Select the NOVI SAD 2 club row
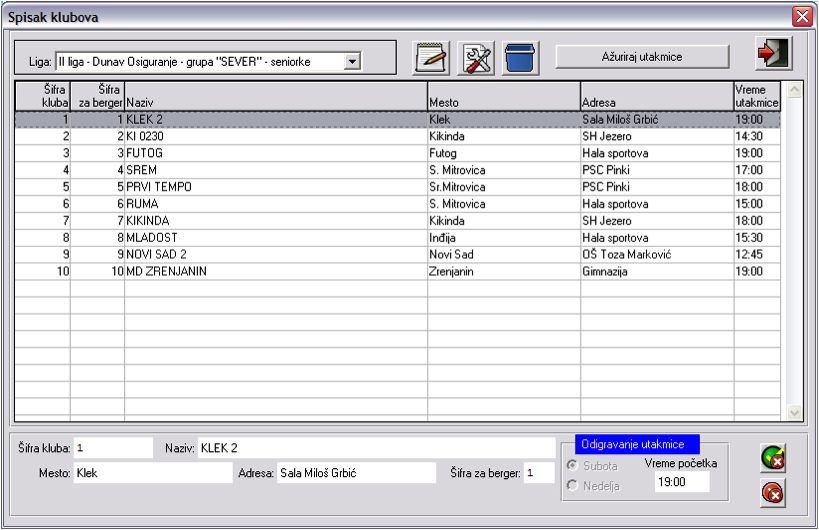819x530 pixels. pos(275,254)
